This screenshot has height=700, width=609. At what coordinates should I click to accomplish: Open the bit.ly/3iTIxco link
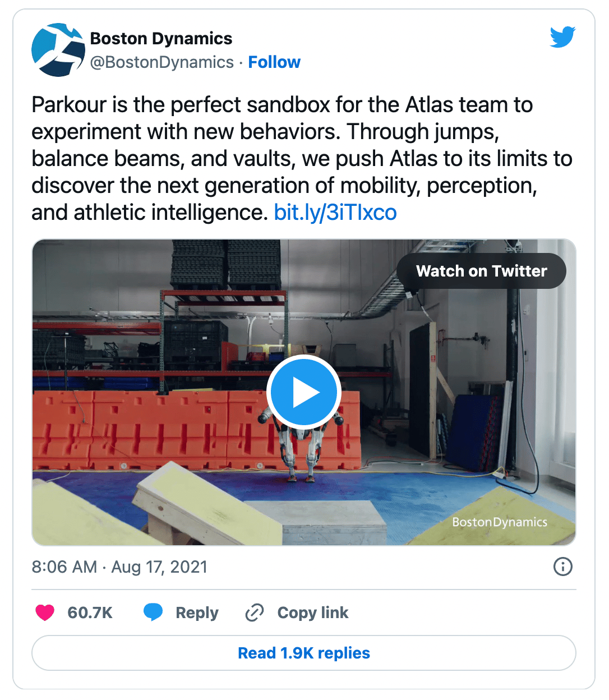[x=335, y=213]
